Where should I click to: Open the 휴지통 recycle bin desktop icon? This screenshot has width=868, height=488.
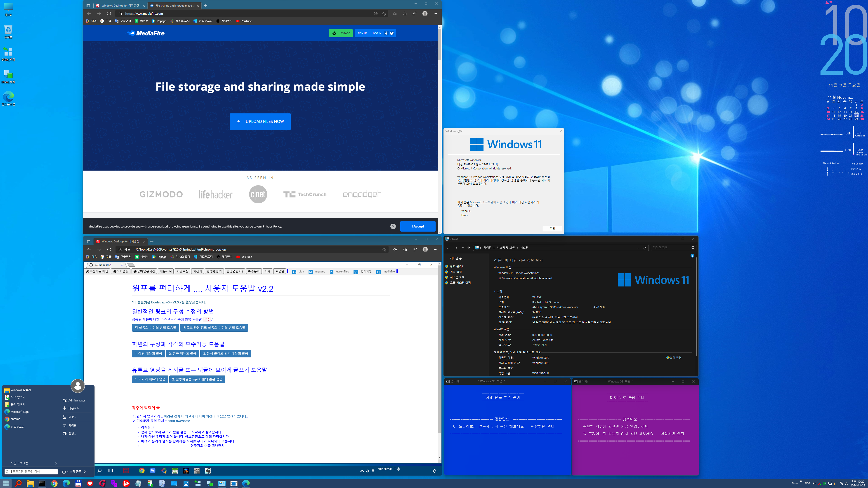coord(8,32)
